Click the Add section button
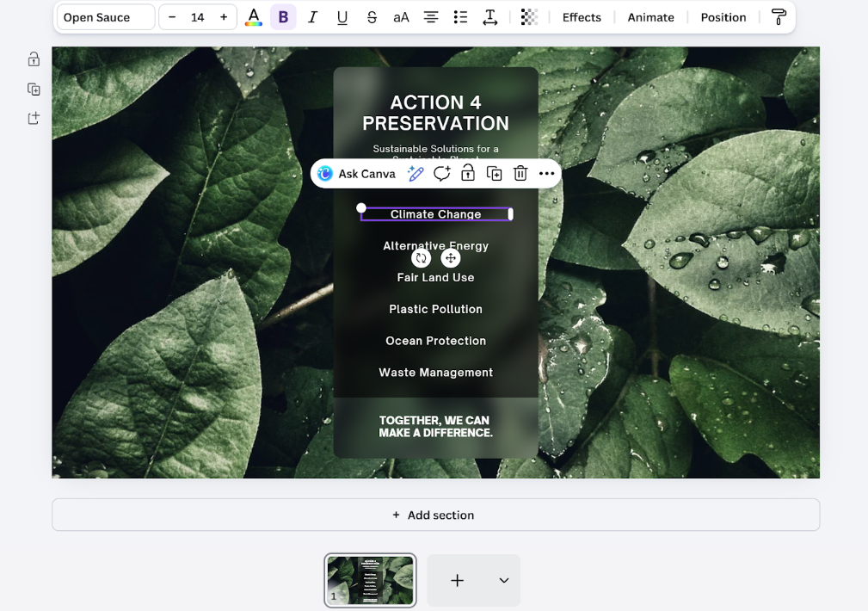 click(435, 515)
